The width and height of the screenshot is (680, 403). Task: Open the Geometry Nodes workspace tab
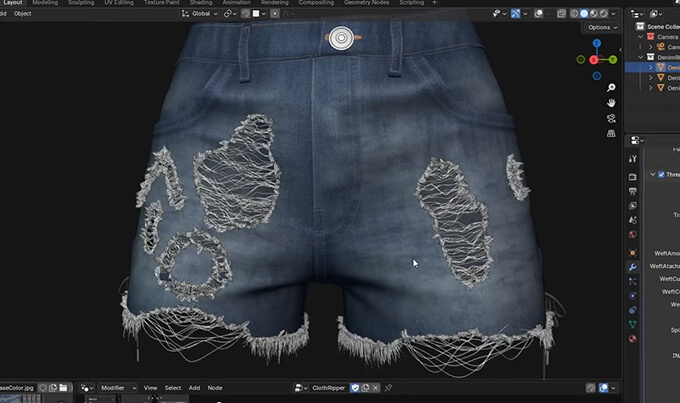(366, 3)
